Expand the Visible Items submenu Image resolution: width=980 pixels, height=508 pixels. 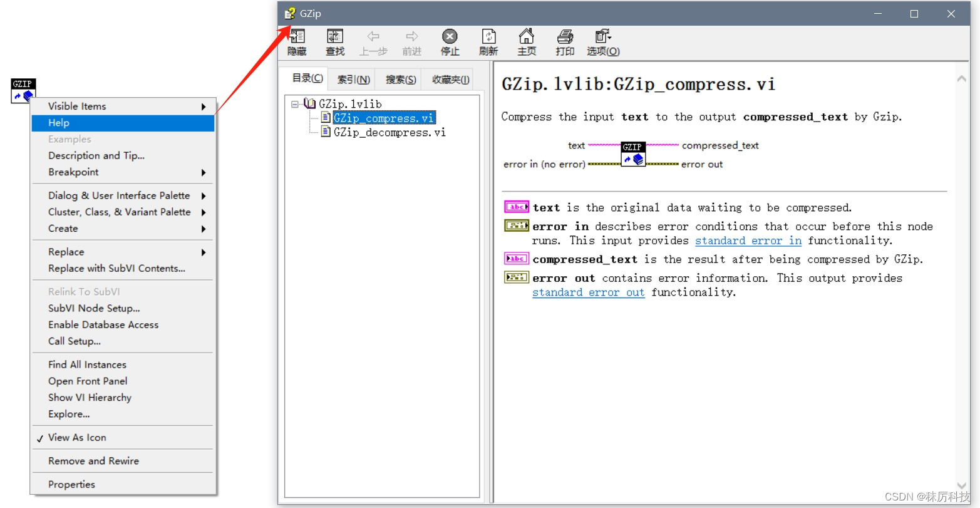point(76,106)
